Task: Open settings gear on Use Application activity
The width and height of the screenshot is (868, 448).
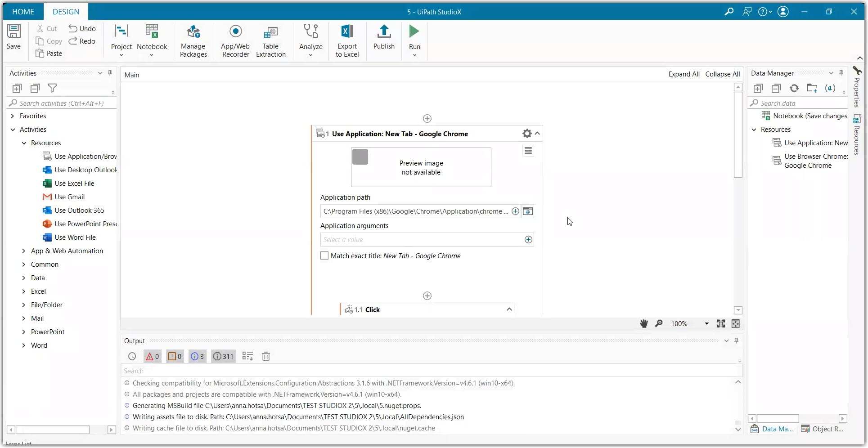Action: [526, 133]
